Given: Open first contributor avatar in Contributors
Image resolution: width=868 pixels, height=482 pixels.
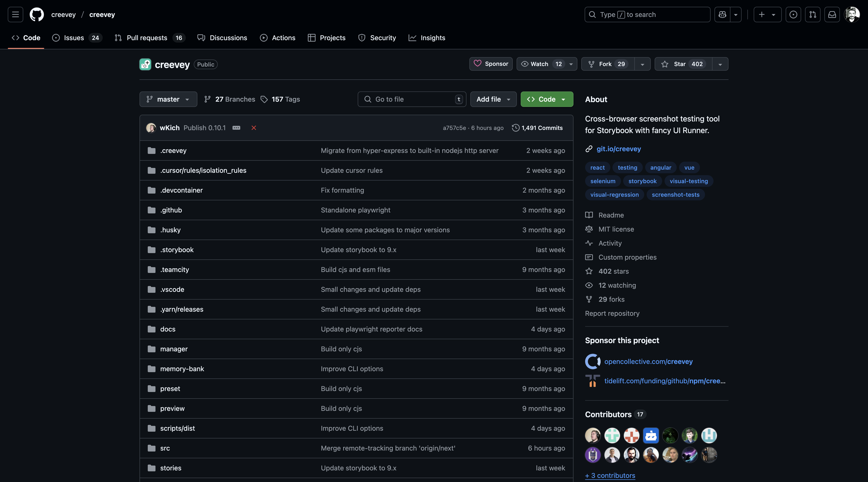Looking at the screenshot, I should click(593, 436).
